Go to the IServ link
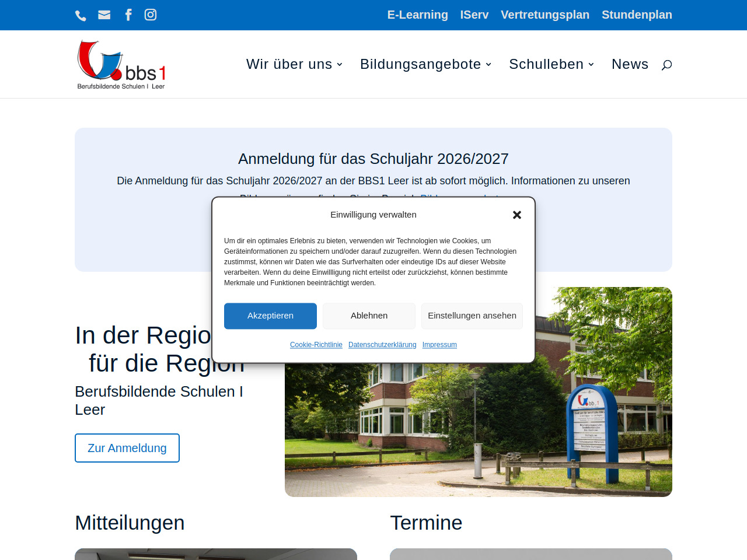The width and height of the screenshot is (747, 560). click(474, 15)
